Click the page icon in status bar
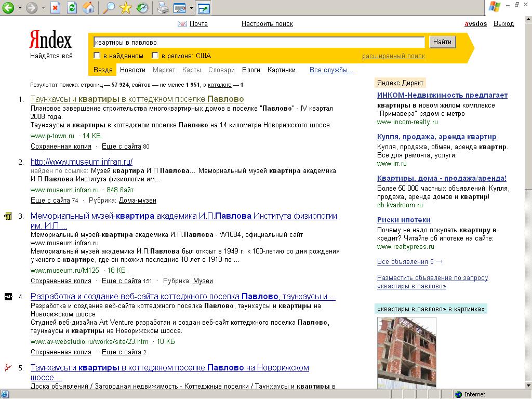 [4, 394]
